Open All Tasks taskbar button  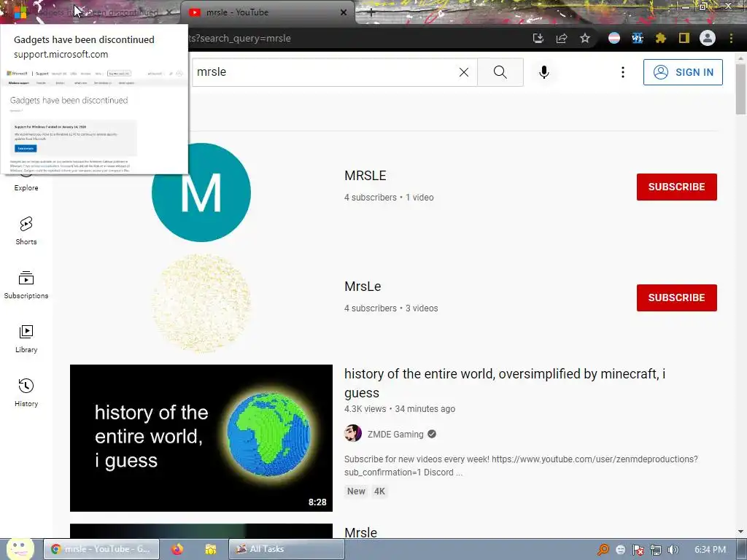pos(286,549)
